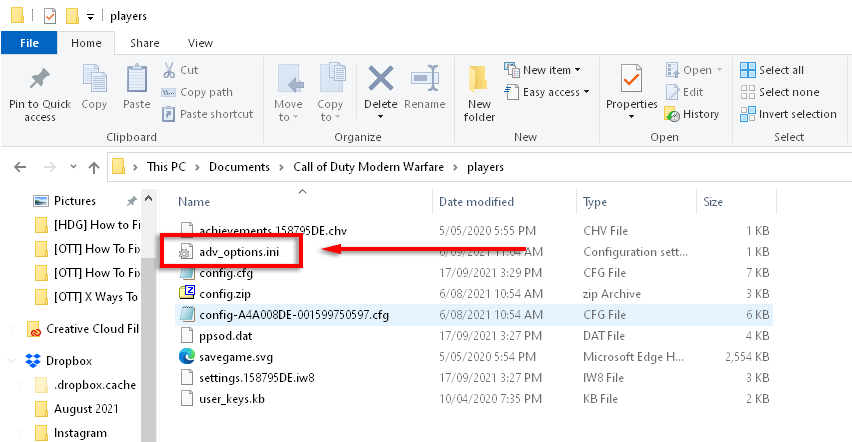
Task: Click the Cut scissors icon
Action: pos(170,70)
